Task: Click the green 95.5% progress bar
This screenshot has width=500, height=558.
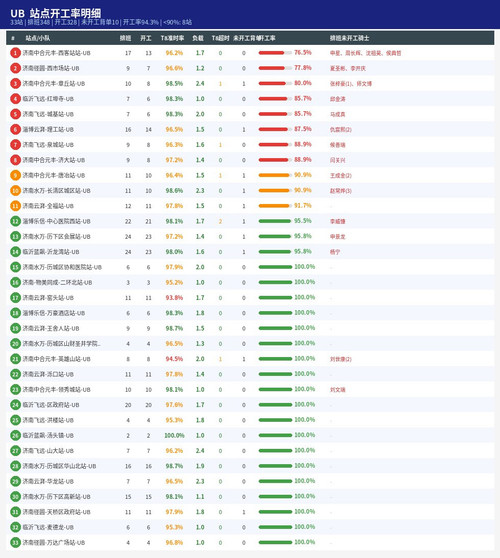Action: coord(275,221)
